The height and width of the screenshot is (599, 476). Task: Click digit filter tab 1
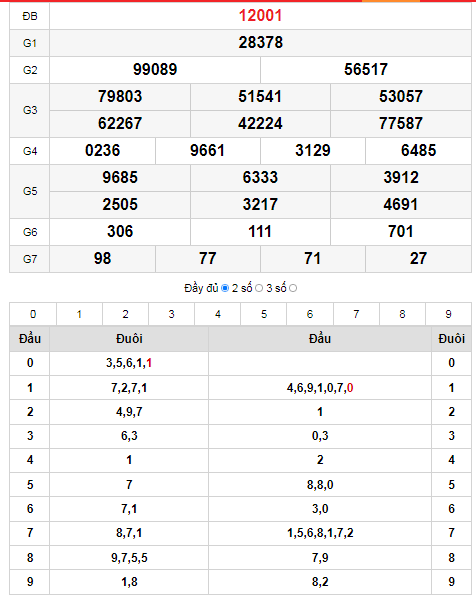79,314
